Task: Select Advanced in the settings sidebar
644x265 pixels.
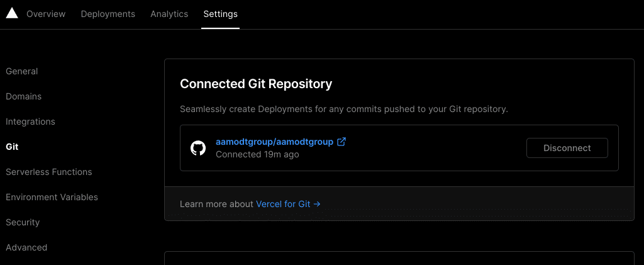Action: point(26,247)
